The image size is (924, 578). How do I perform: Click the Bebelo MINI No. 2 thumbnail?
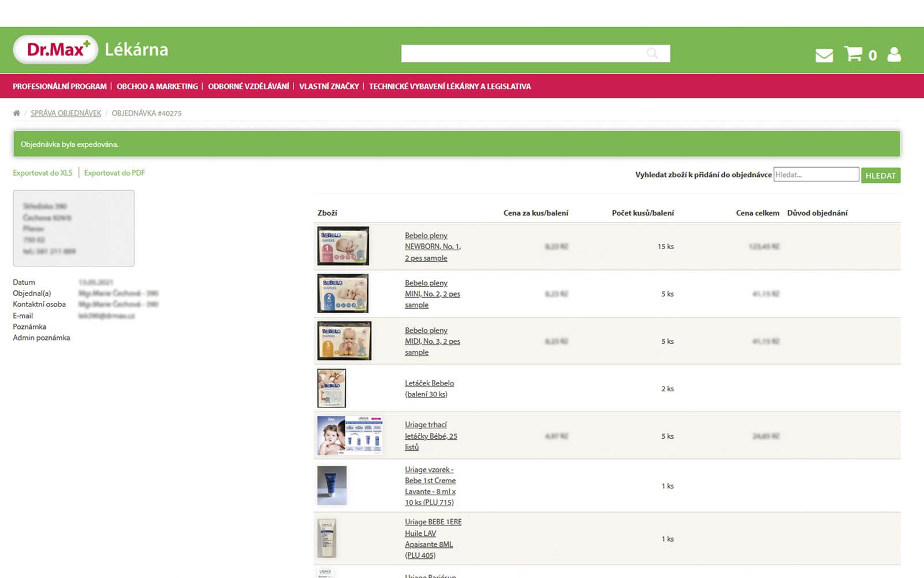pos(343,293)
